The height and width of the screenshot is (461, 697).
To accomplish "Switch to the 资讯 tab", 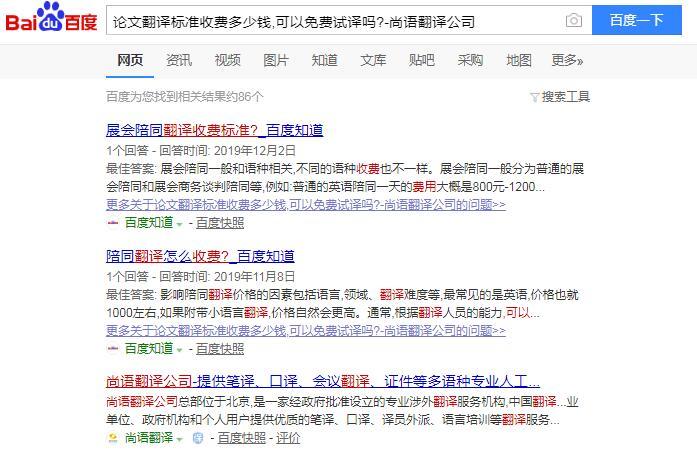I will 179,60.
